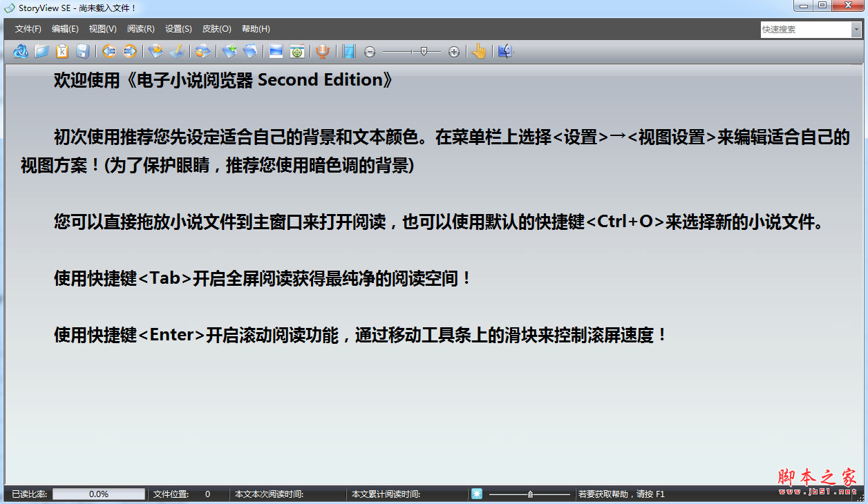Click the blue pages icon after the import icon
Viewport: 868px width, 504px height.
coord(250,51)
